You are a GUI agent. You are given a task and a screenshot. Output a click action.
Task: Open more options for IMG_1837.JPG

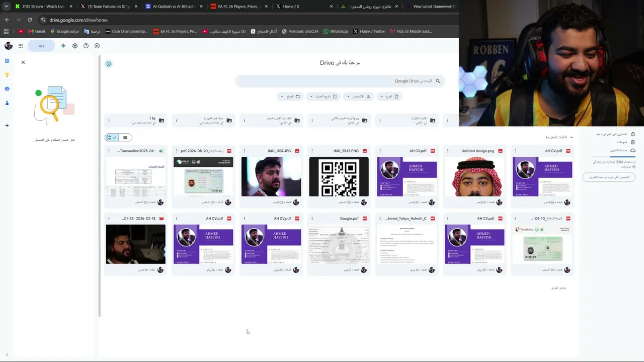tap(245, 151)
